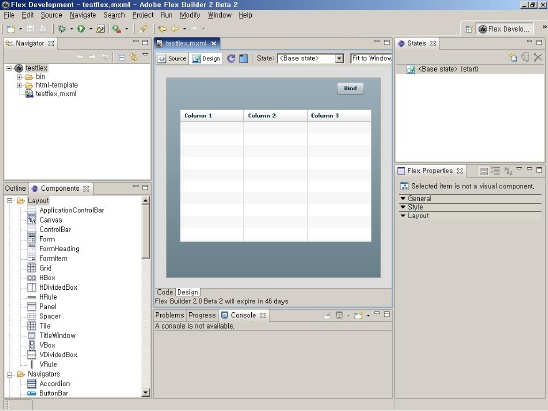Click the Column 3 header
Viewport: 548px width, 411px height.
[x=339, y=116]
